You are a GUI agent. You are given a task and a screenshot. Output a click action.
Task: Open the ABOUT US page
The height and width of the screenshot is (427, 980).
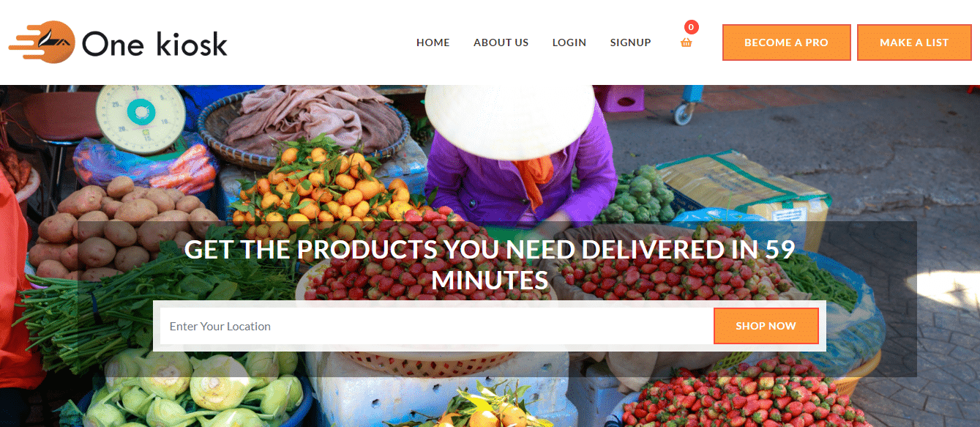point(501,42)
